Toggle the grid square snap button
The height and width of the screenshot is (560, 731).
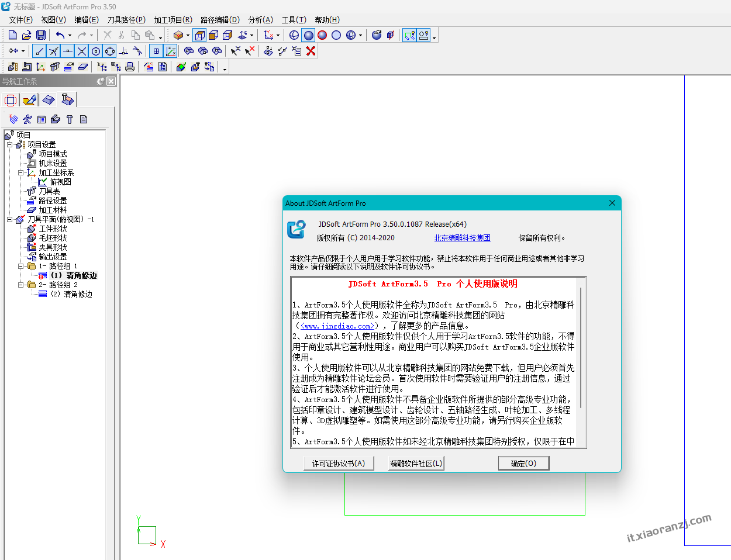[156, 51]
